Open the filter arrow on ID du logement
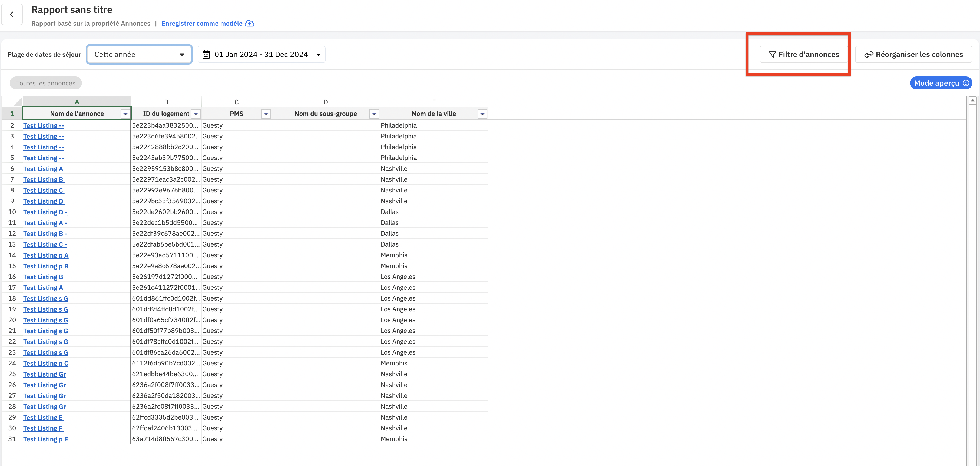The image size is (980, 466). pyautogui.click(x=196, y=114)
